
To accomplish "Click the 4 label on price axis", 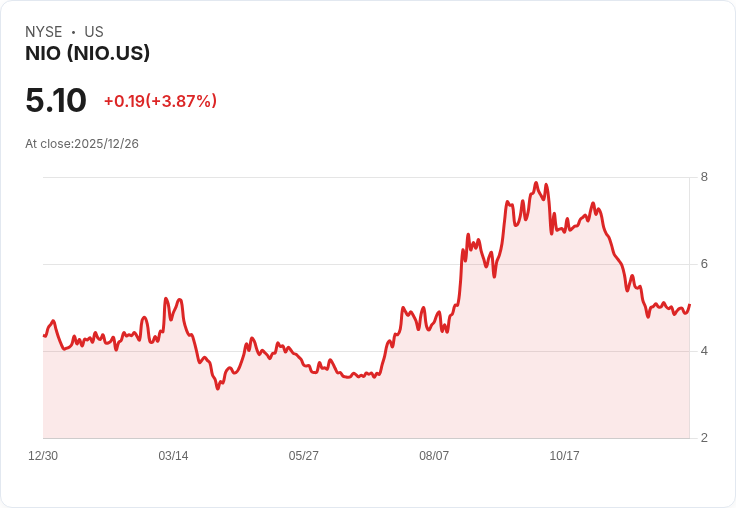I will coord(704,351).
